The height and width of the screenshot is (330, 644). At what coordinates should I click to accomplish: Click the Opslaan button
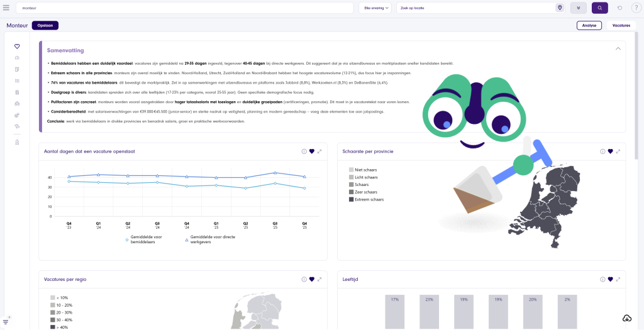tap(45, 26)
